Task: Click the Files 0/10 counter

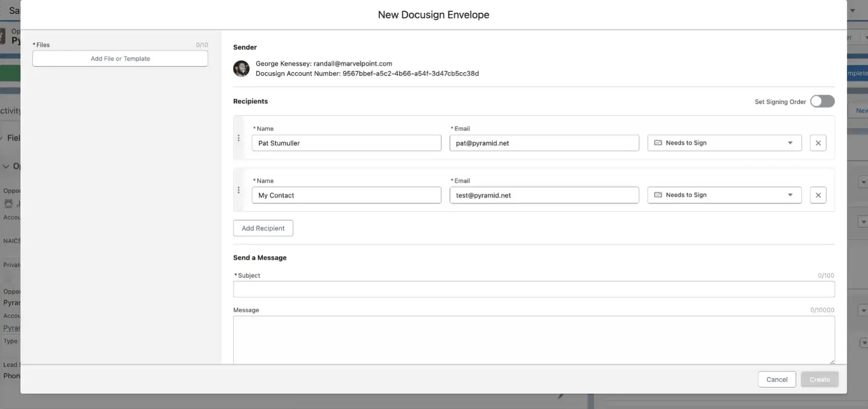Action: 202,45
